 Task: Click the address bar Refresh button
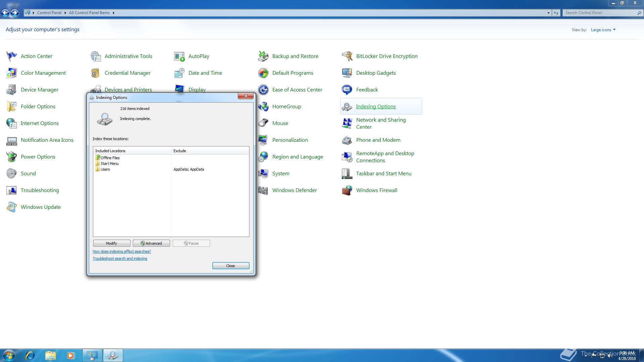pos(556,13)
